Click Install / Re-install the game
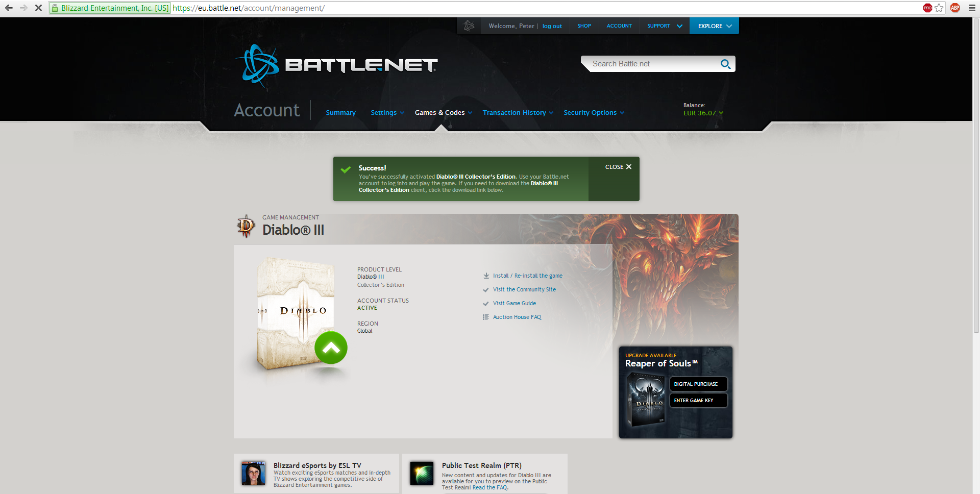The height and width of the screenshot is (494, 980). 528,276
